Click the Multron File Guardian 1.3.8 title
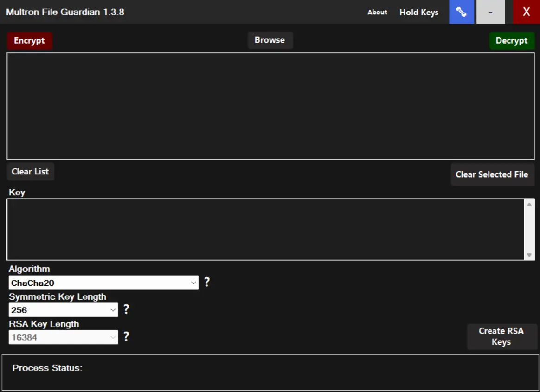This screenshot has height=392, width=540. coord(65,12)
